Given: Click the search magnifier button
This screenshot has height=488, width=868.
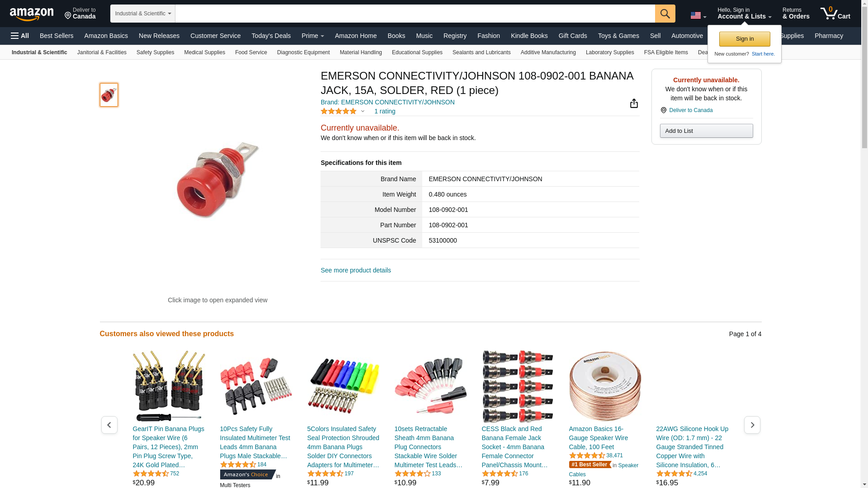Looking at the screenshot, I should coord(665,14).
